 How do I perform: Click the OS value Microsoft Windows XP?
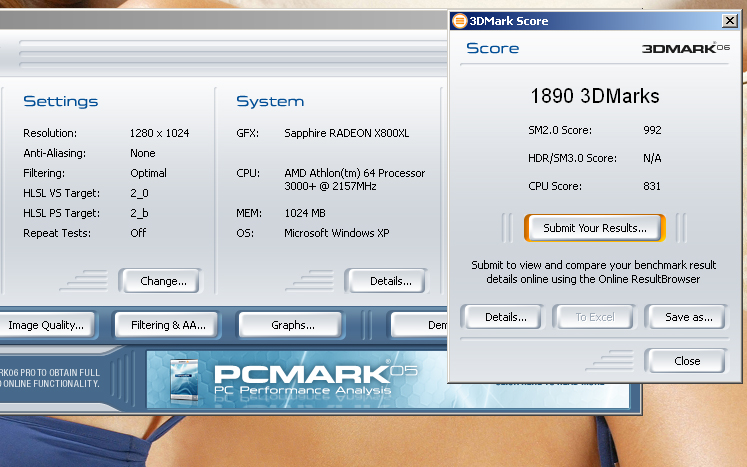pos(337,233)
